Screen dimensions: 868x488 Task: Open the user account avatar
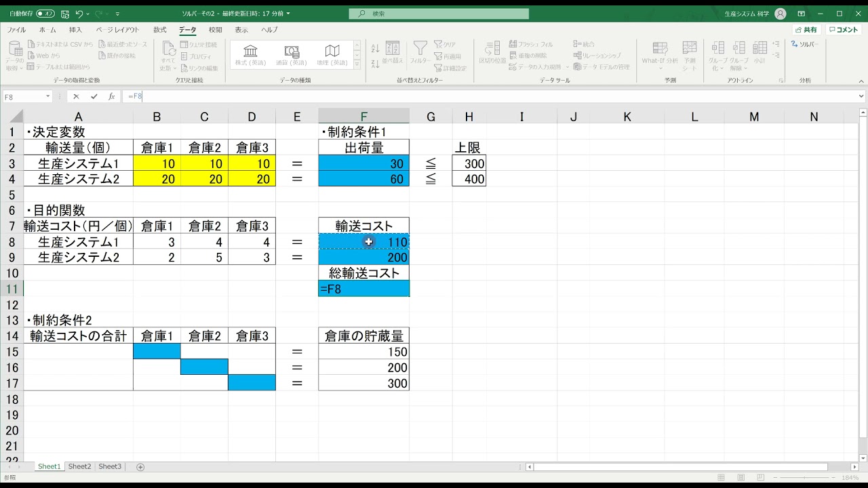(781, 14)
